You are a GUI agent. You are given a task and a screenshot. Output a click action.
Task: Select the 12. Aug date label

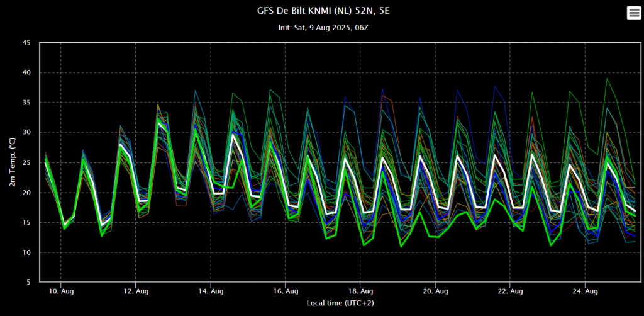click(136, 291)
